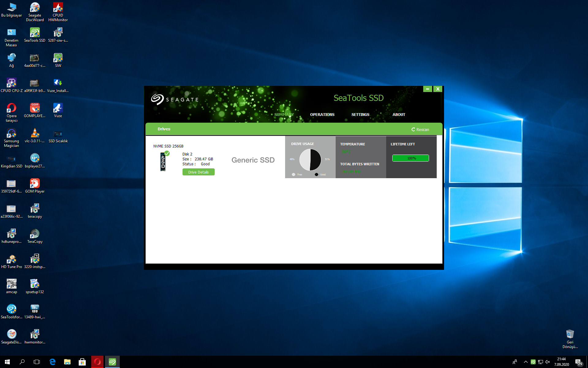Select bsplayer27... desktop icon
Viewport: 588px width, 368px height.
[x=35, y=161]
